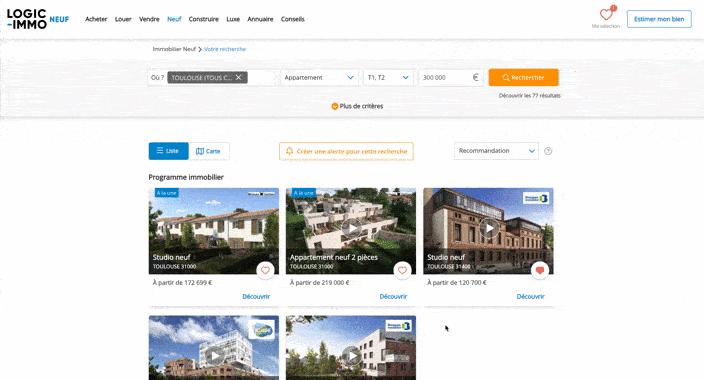Click the Immobilier Neuf breadcrumb

(174, 49)
